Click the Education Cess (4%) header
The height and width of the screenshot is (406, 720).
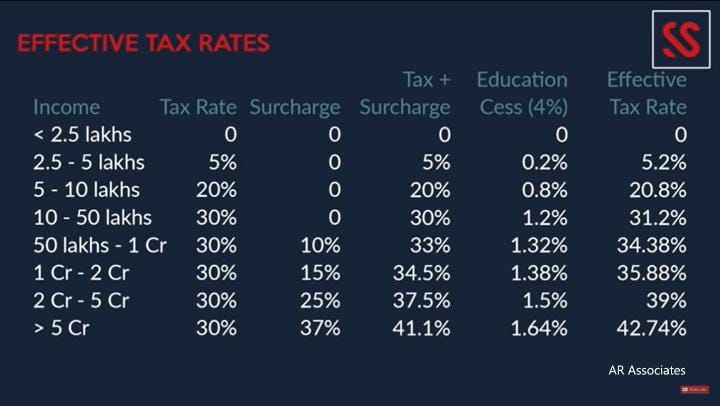pos(522,93)
